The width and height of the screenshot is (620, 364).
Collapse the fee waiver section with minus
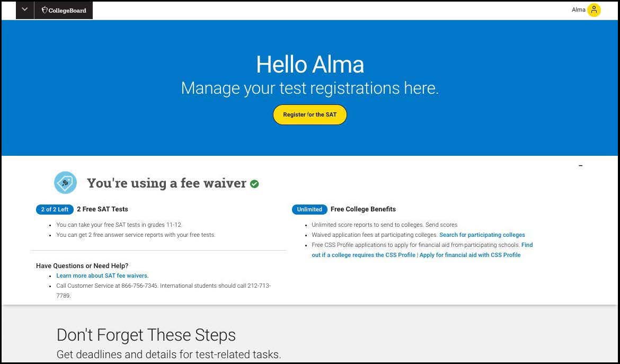[580, 166]
